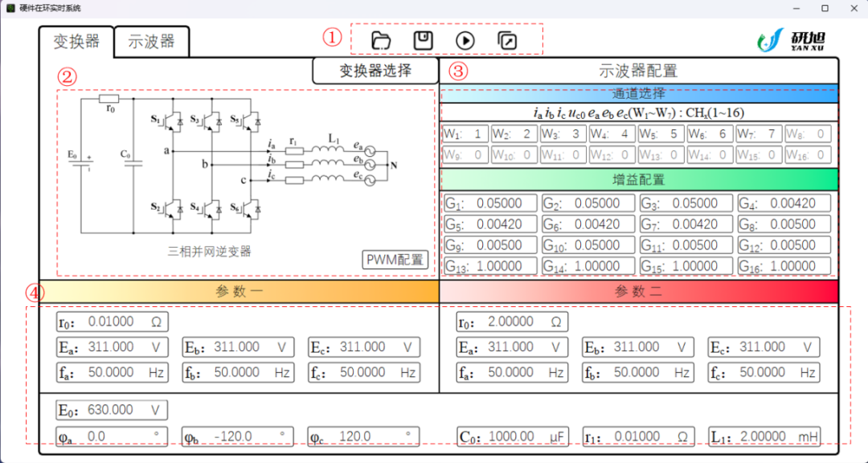Click the 通道选择 blue header bar
This screenshot has height=463, width=868.
pyautogui.click(x=639, y=93)
